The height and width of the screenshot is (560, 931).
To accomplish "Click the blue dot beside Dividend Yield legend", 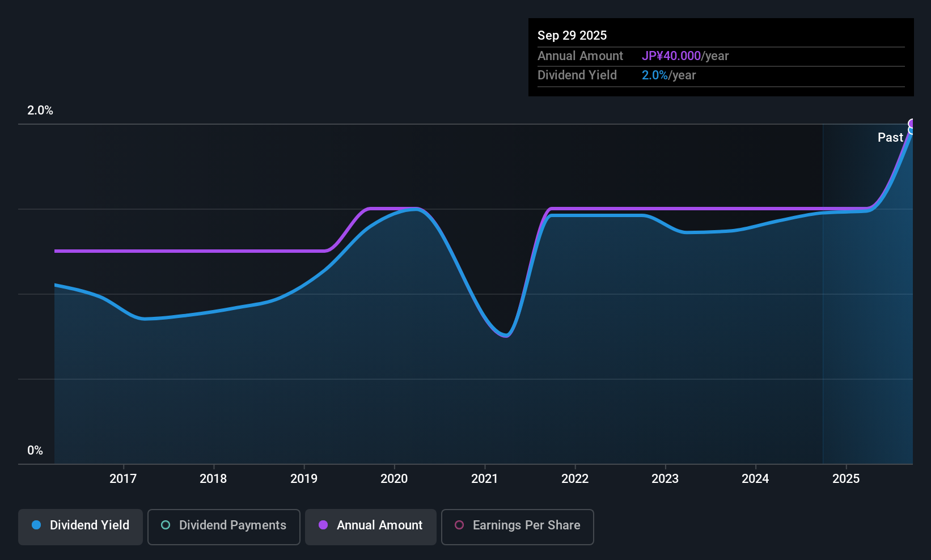I will click(36, 525).
